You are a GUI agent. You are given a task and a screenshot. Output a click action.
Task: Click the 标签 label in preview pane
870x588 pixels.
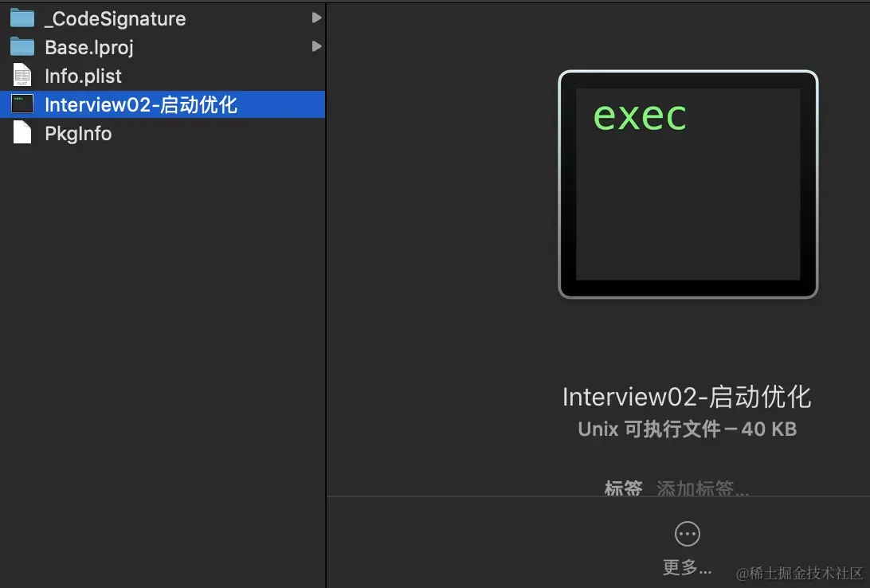coord(624,488)
